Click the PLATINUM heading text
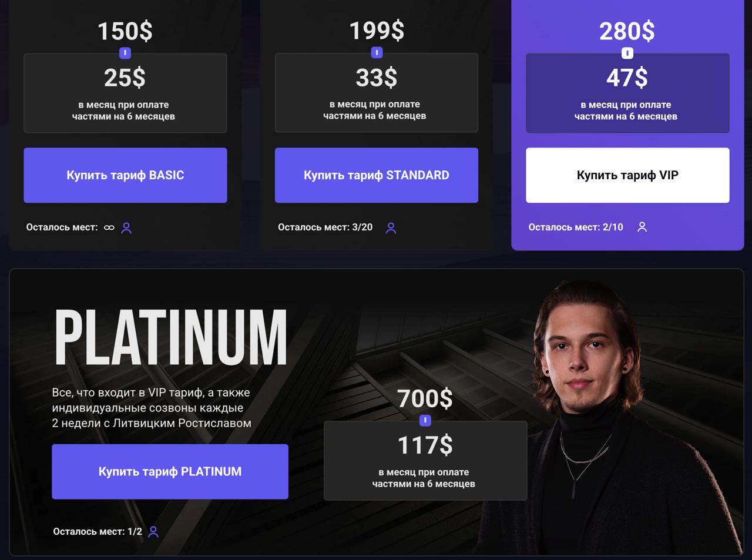752x560 pixels. point(171,338)
